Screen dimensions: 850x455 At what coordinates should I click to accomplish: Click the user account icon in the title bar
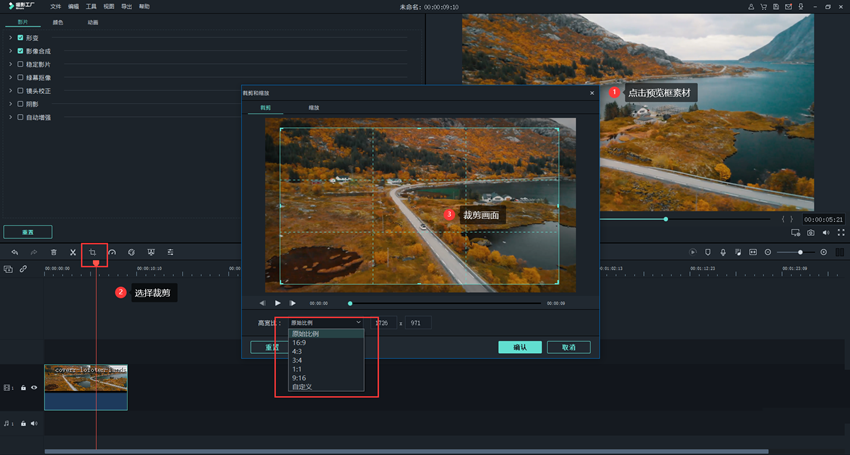pos(751,7)
